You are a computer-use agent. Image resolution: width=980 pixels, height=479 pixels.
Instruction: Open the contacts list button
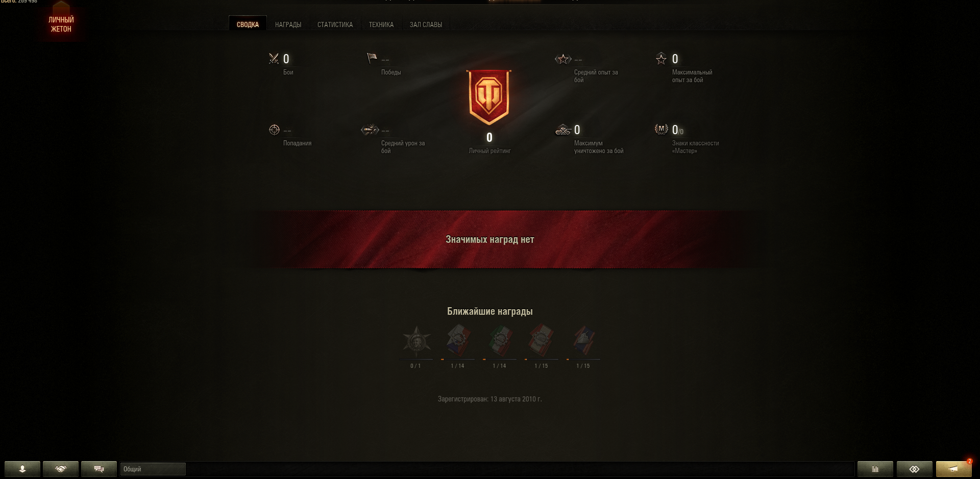click(22, 469)
